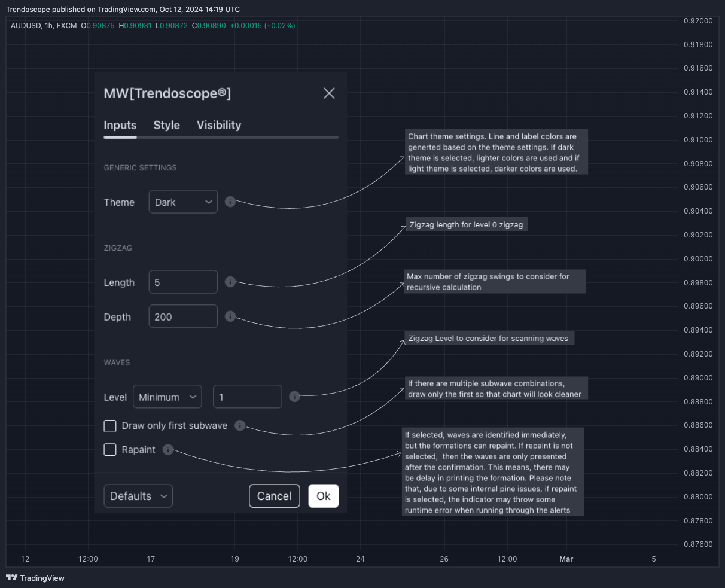Click the 0.90000 price axis label
This screenshot has height=588, width=725.
tap(698, 258)
